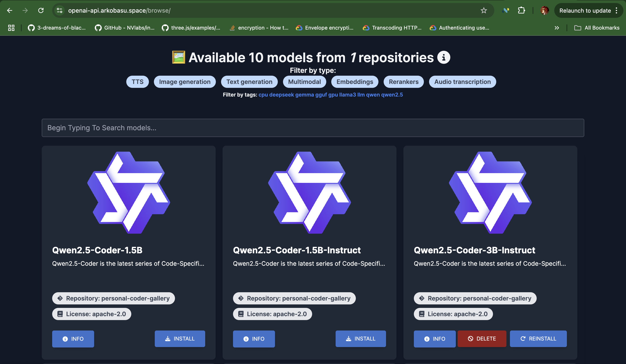Screen dimensions: 626x364
Task: Click the info icon beside repositories heading
Action: tap(443, 57)
